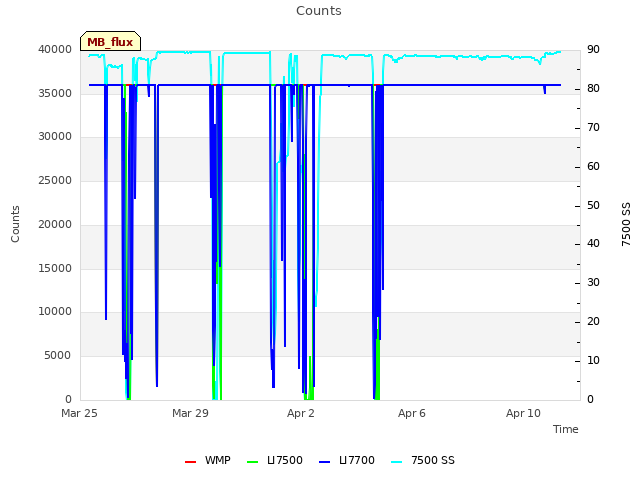640x480 pixels.
Task: Click the 35000 left axis label
Action: (55, 93)
